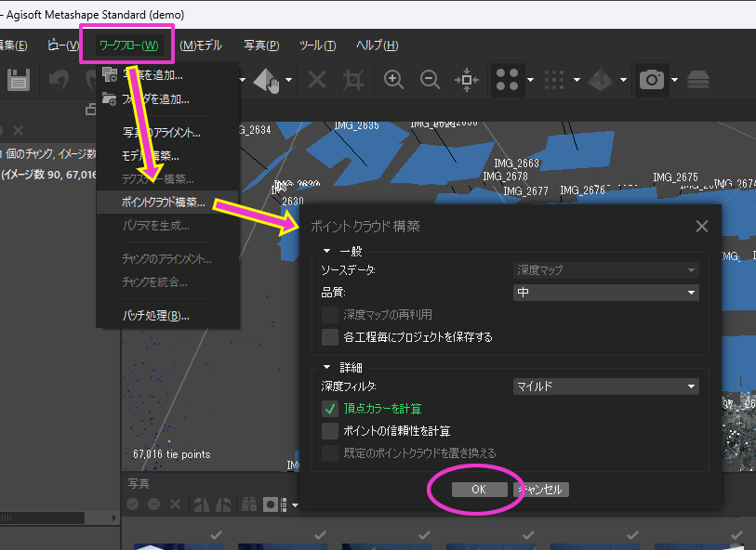Click the Crop selection icon

(353, 80)
